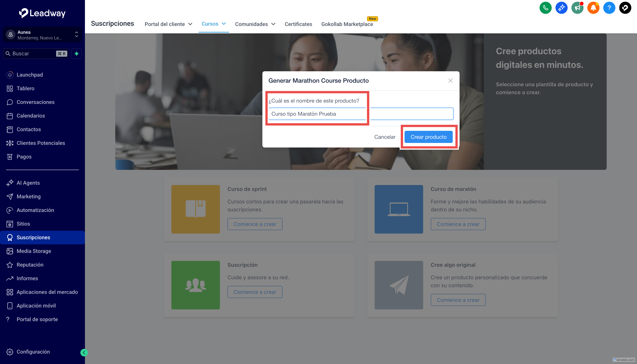637x364 pixels.
Task: Open AI Agents in the sidebar
Action: point(28,183)
